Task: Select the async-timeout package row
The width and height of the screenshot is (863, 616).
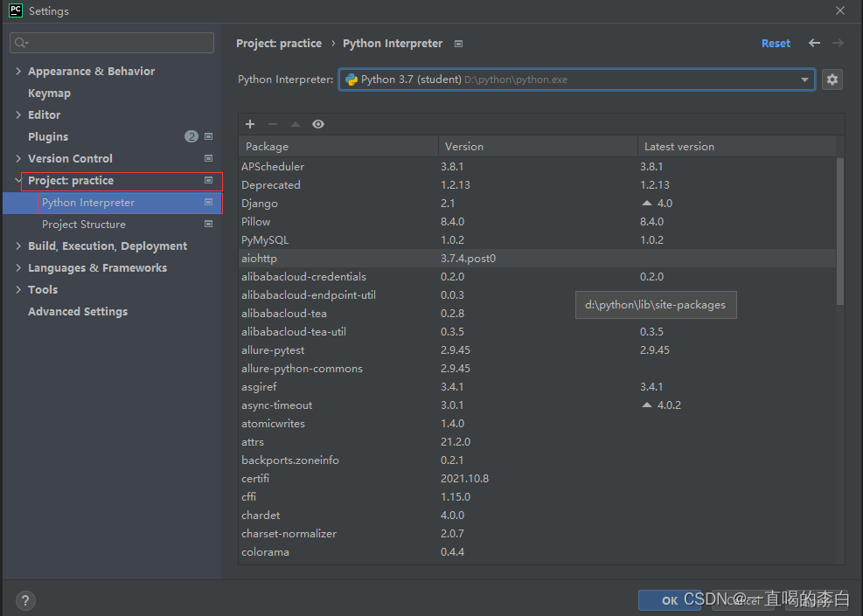Action: point(537,405)
